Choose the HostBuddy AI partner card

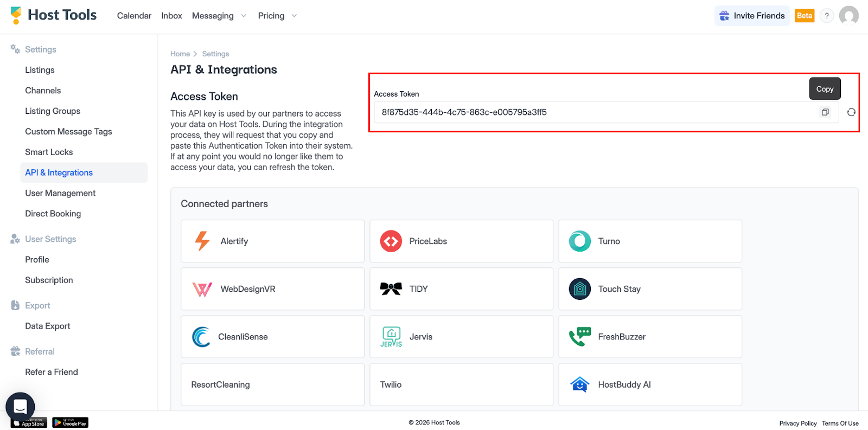pos(650,384)
